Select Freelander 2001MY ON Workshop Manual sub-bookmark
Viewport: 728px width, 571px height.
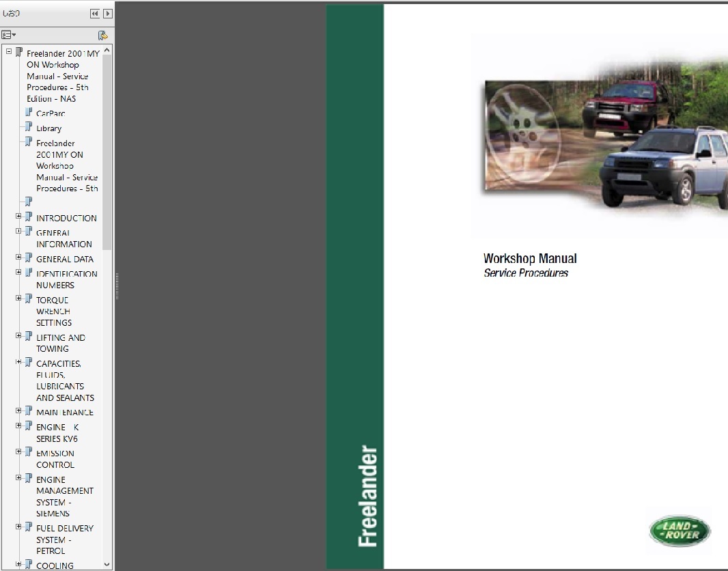[x=67, y=166]
